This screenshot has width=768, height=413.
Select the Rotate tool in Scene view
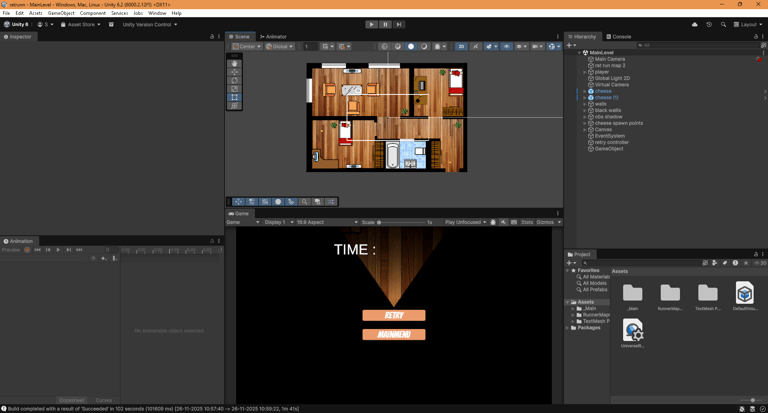click(235, 80)
